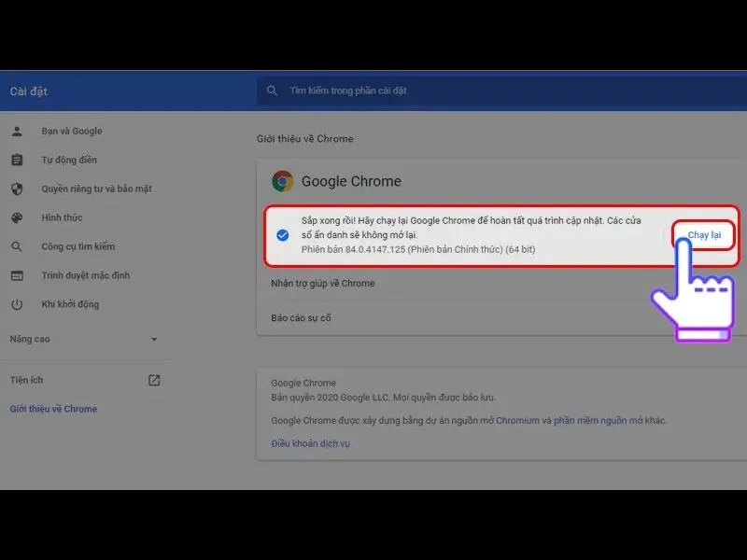Click the palette icon for Hình thức

pos(17,217)
